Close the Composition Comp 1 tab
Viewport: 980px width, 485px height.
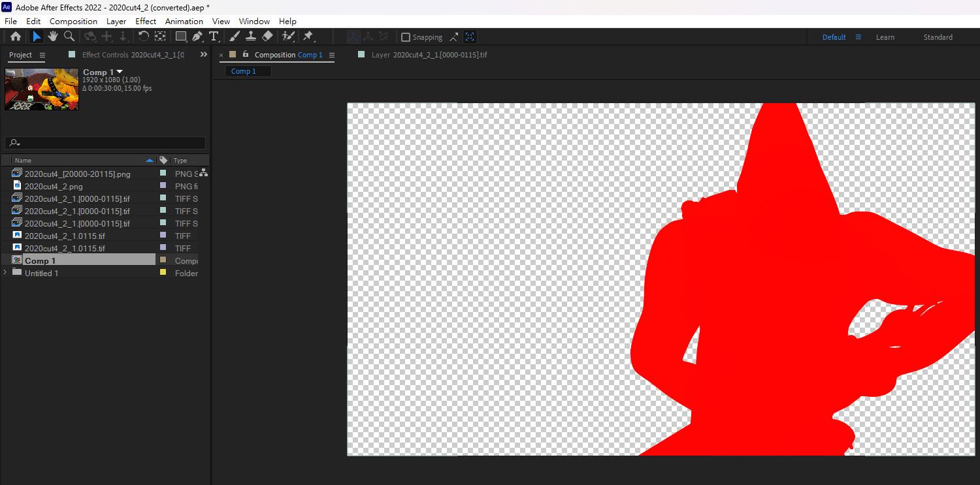point(221,55)
